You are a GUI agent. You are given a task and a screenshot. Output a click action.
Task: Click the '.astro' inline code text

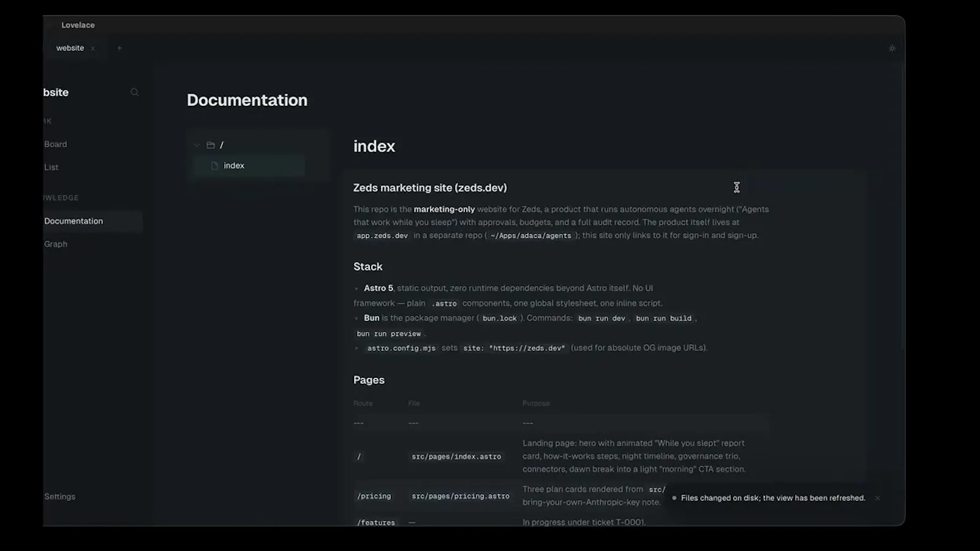coord(445,304)
